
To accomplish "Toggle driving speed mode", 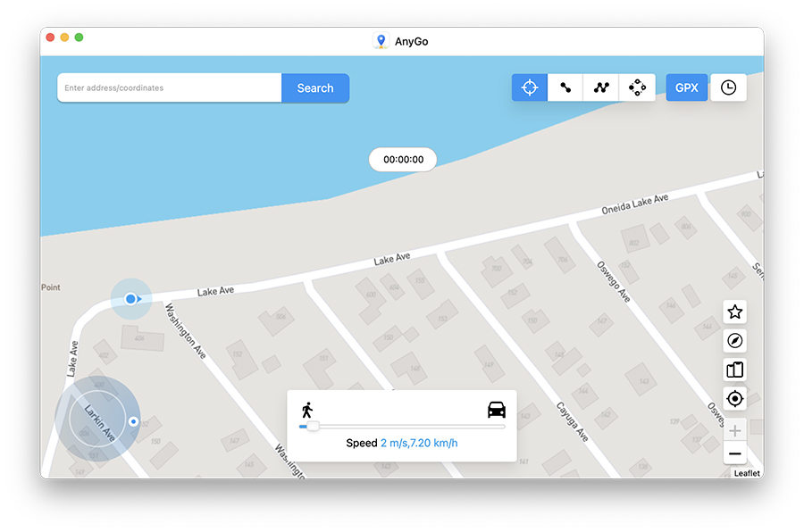I will (x=496, y=410).
